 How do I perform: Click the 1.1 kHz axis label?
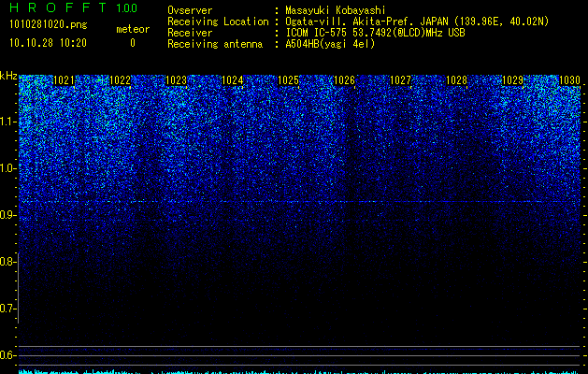pos(8,122)
